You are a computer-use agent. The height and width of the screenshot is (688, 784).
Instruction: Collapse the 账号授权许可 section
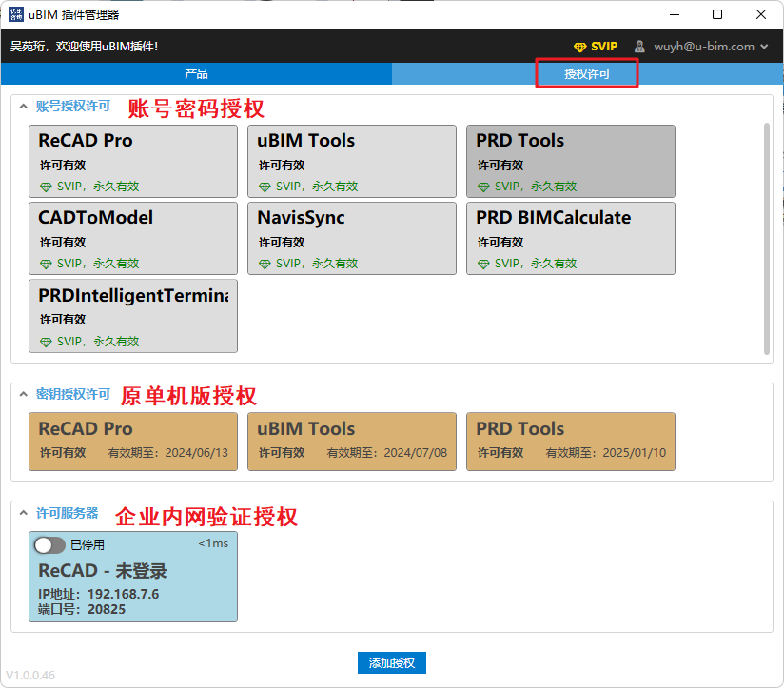(x=23, y=106)
